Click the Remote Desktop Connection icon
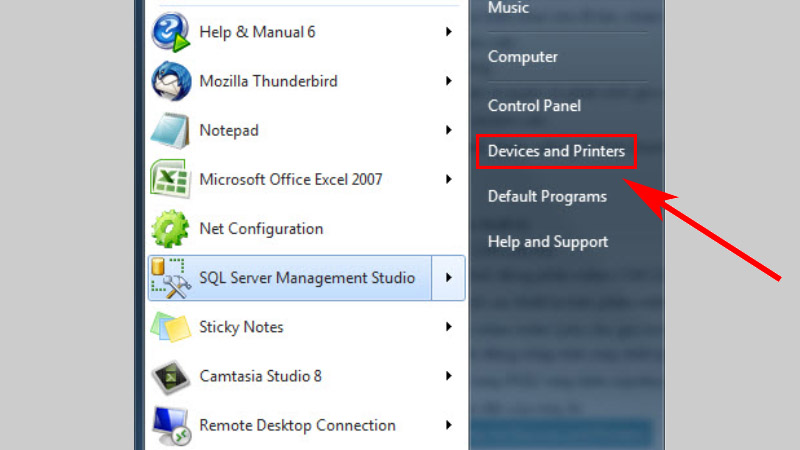This screenshot has height=450, width=800. (170, 425)
